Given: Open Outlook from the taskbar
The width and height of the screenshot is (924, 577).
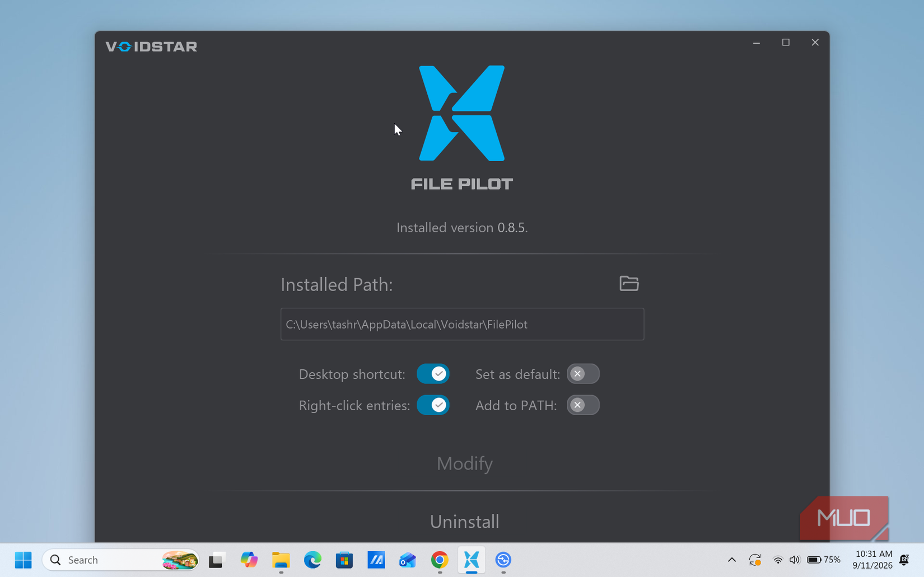Looking at the screenshot, I should 408,560.
